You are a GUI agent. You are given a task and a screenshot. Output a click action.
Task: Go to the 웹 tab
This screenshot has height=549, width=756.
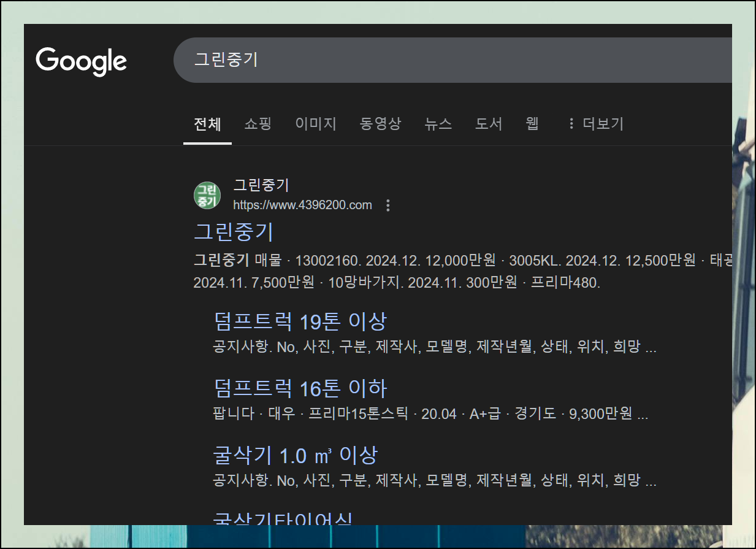(x=532, y=124)
